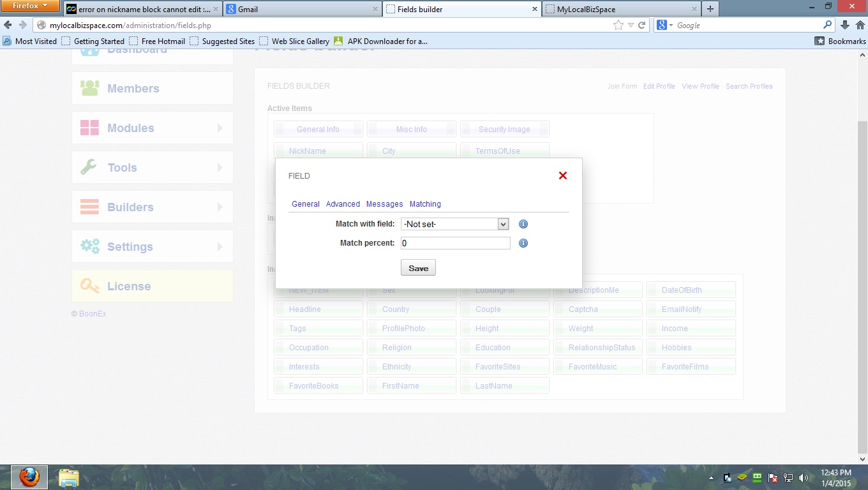The image size is (868, 490).
Task: Close the Field dialog with red X
Action: pos(563,175)
